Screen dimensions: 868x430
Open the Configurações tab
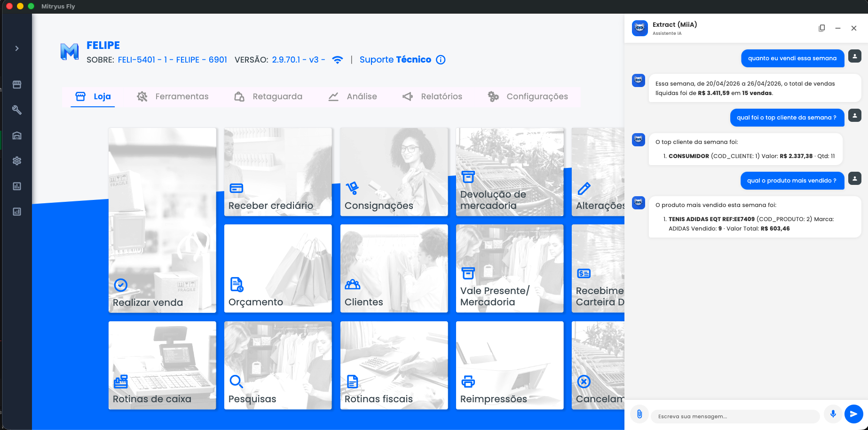pos(528,96)
